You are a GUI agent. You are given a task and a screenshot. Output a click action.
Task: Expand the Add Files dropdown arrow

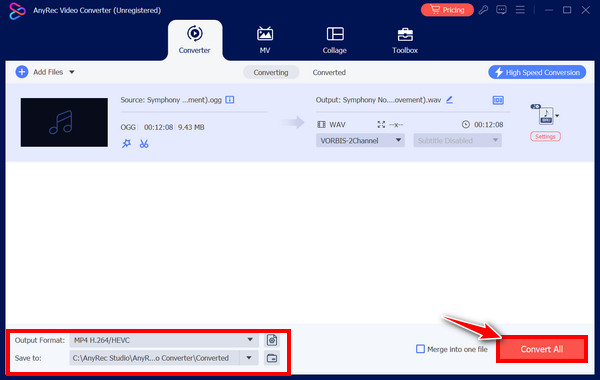72,72
